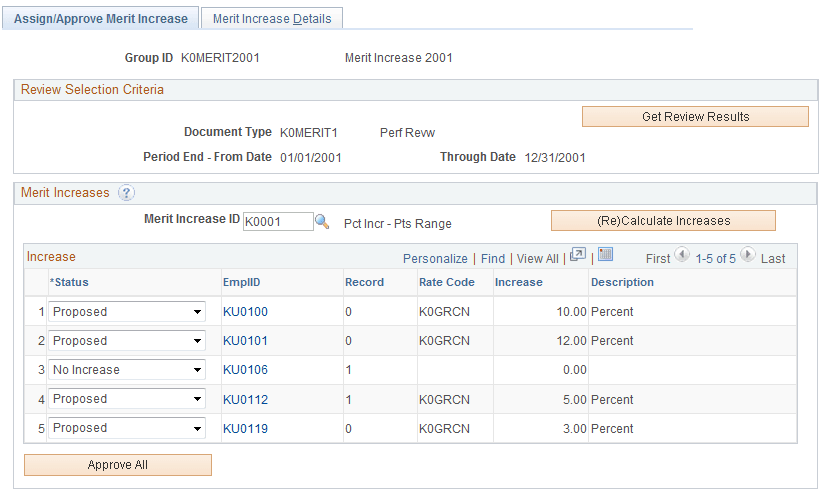Screen dimensions: 833x496
Task: Go to First page link
Action: point(658,259)
